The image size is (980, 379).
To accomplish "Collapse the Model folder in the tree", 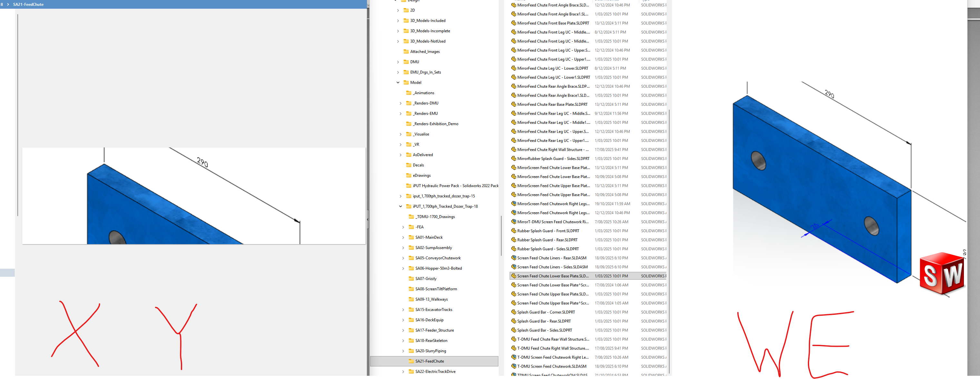I will click(398, 82).
